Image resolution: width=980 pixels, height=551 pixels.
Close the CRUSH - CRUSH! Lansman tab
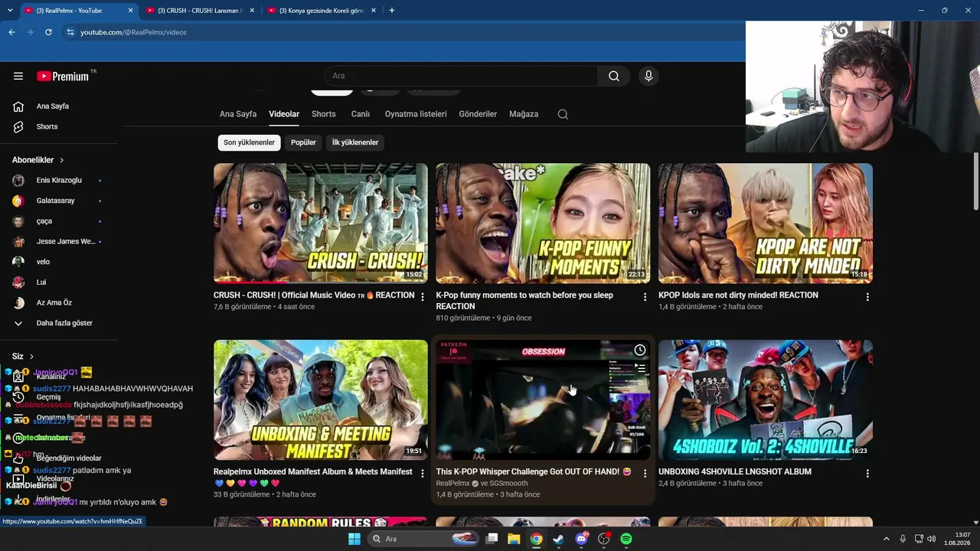[252, 11]
